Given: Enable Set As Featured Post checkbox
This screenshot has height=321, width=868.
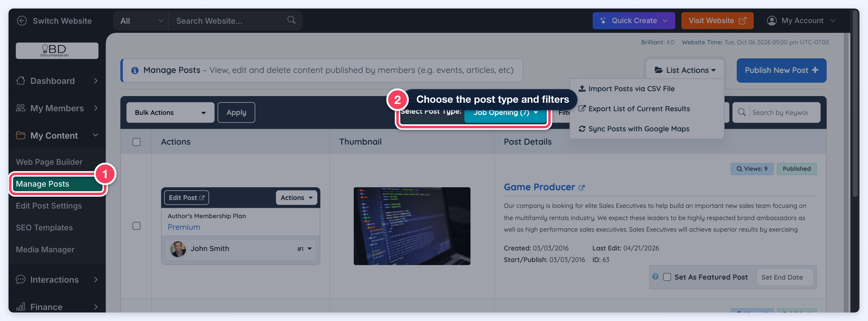Looking at the screenshot, I should coord(667,277).
